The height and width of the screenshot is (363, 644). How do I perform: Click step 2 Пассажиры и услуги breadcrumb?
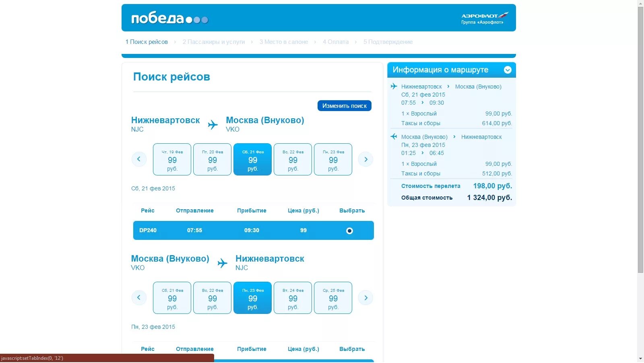point(214,42)
